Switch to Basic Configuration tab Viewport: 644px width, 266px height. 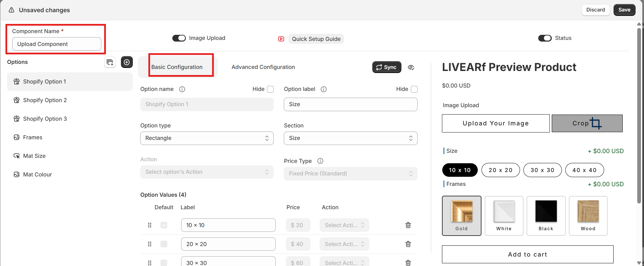coord(177,67)
